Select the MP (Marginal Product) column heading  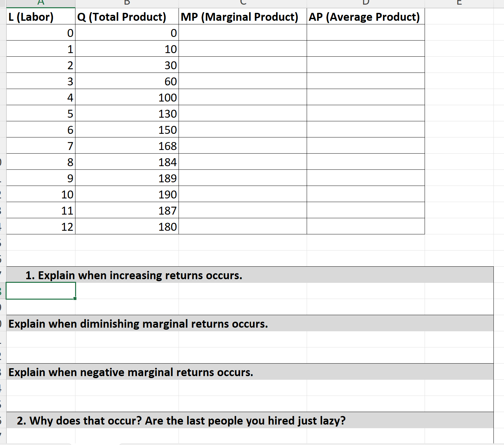[x=242, y=16]
